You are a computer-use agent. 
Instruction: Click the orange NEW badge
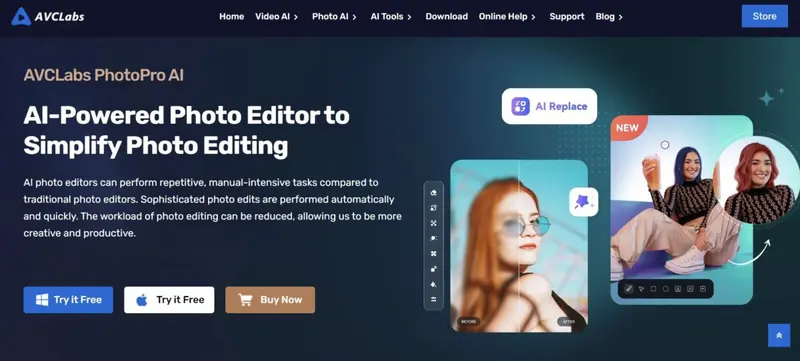click(x=628, y=127)
